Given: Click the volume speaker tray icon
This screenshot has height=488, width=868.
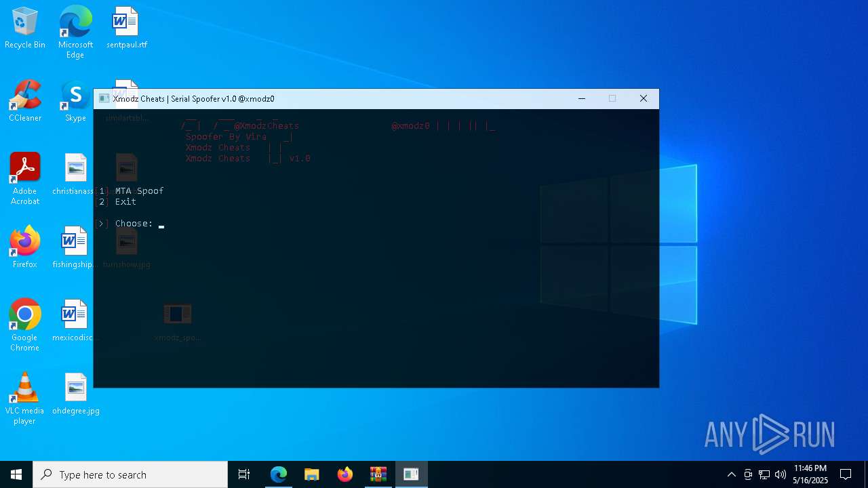Looking at the screenshot, I should [781, 474].
